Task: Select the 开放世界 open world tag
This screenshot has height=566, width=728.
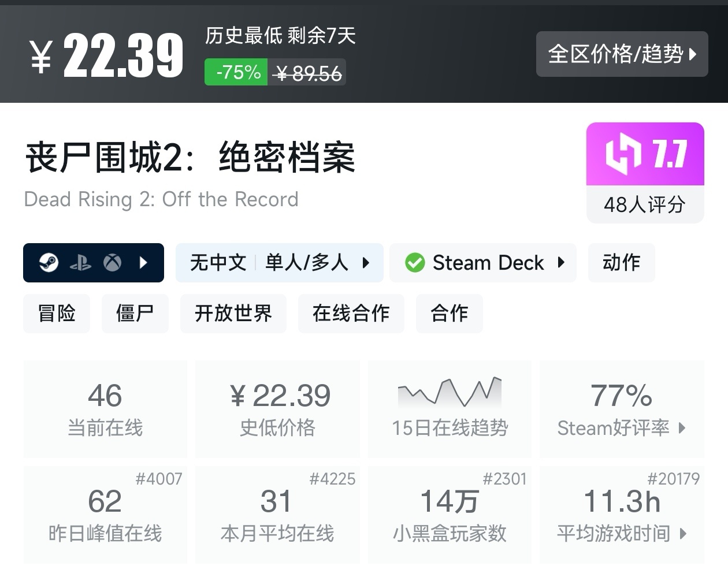Action: point(233,314)
